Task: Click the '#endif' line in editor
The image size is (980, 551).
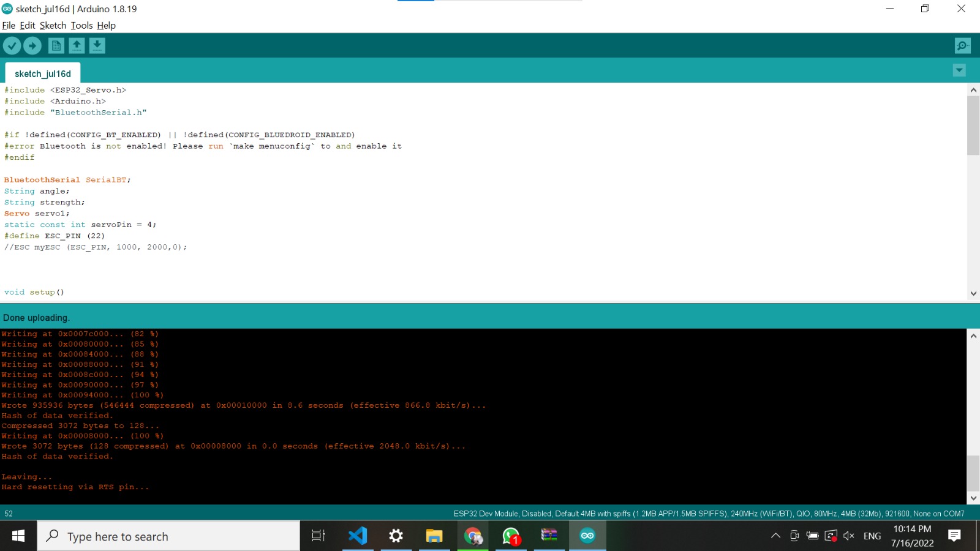Action: pyautogui.click(x=20, y=157)
